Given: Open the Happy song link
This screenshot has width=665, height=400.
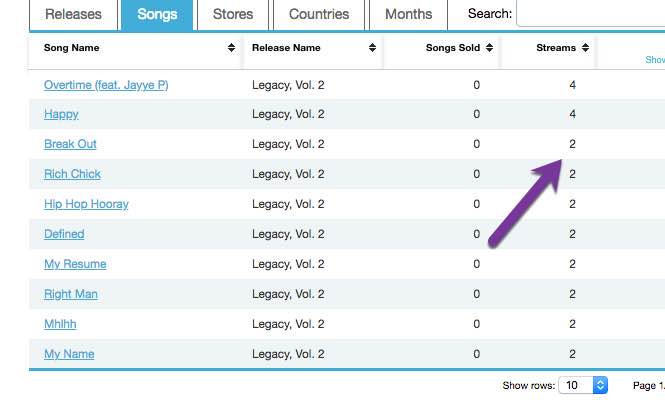Looking at the screenshot, I should (x=61, y=115).
